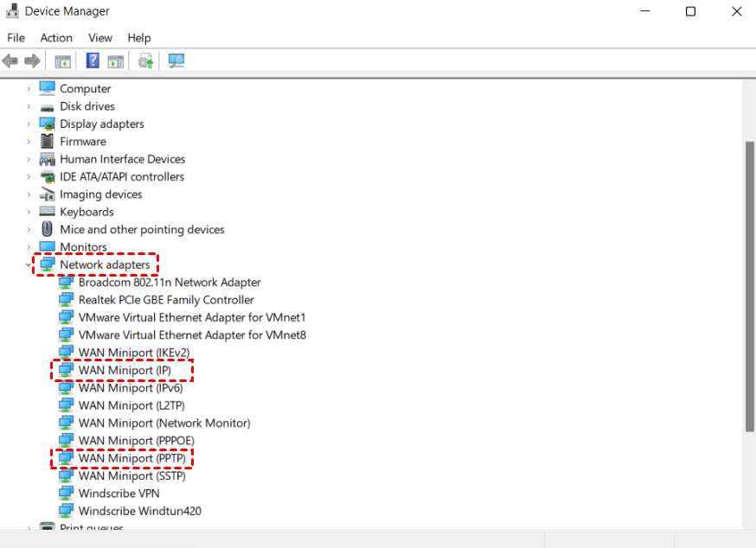Viewport: 756px width, 548px height.
Task: Minimize the Device Manager window
Action: (x=645, y=11)
